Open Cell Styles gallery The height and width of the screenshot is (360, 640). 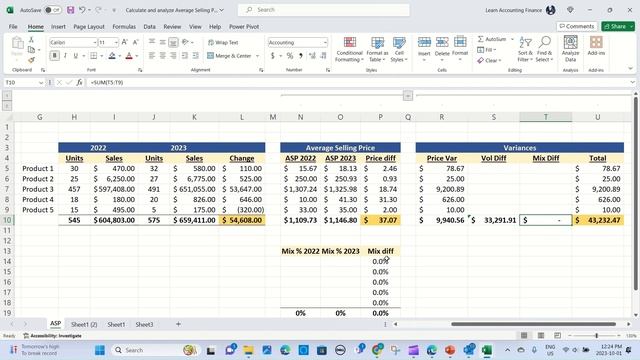pos(399,49)
